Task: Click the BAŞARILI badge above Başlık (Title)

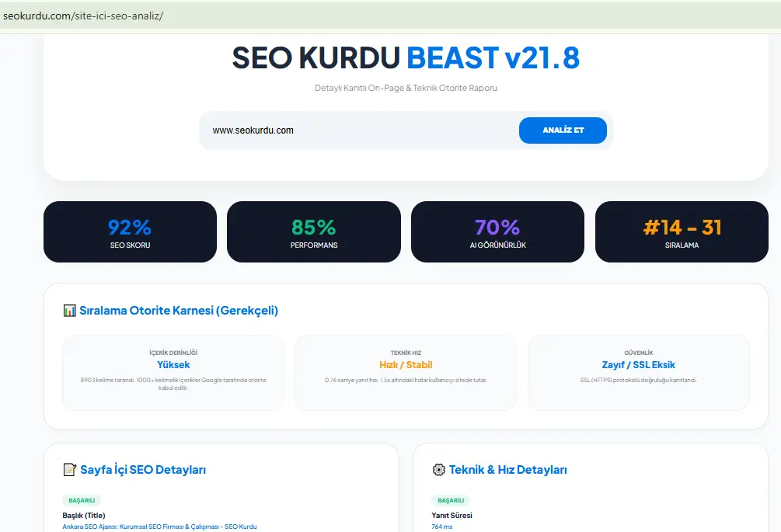Action: pos(82,500)
